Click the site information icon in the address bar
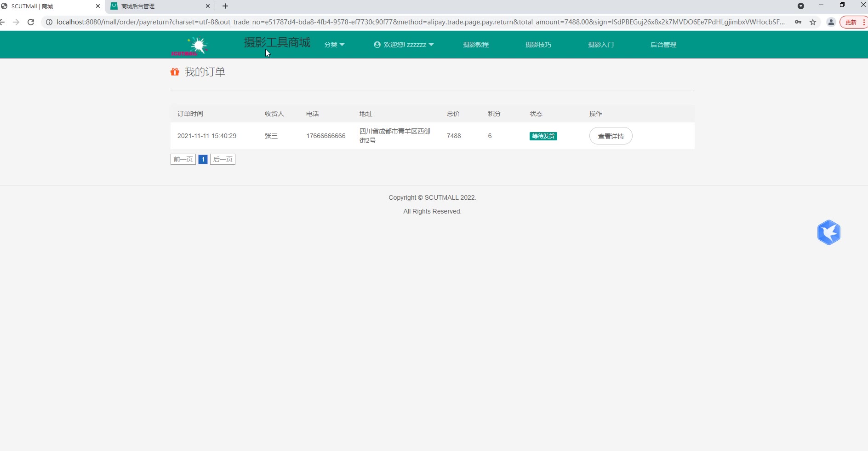The image size is (868, 451). 49,22
